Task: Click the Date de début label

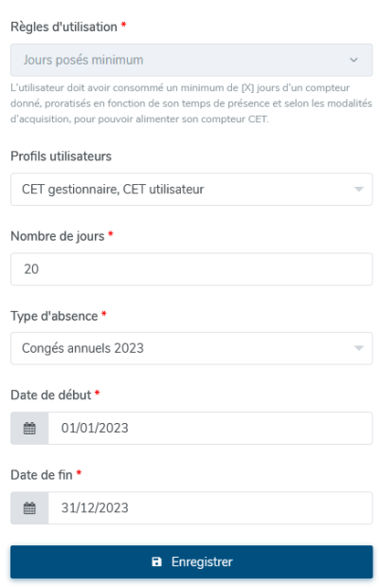Action: point(51,395)
